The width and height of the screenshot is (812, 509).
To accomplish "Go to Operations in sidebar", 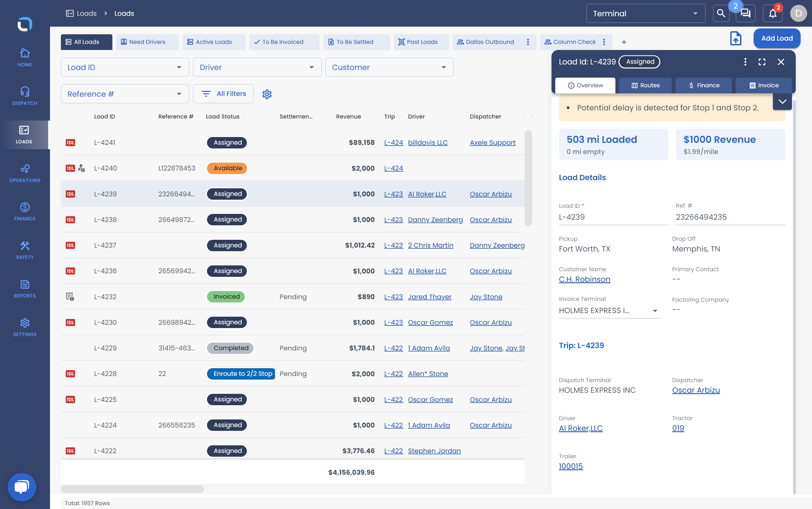I will pos(25,173).
